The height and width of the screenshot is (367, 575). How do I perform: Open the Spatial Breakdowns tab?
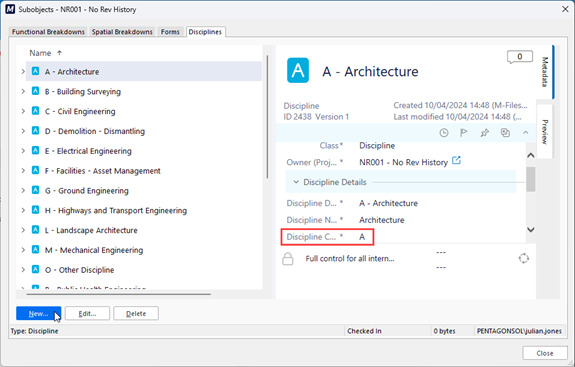(122, 32)
